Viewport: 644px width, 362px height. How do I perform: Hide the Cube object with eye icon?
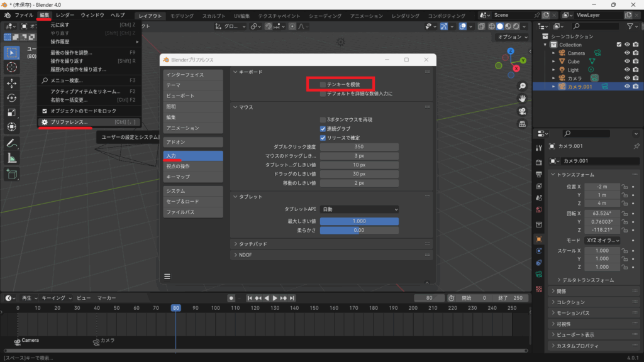[x=627, y=62]
